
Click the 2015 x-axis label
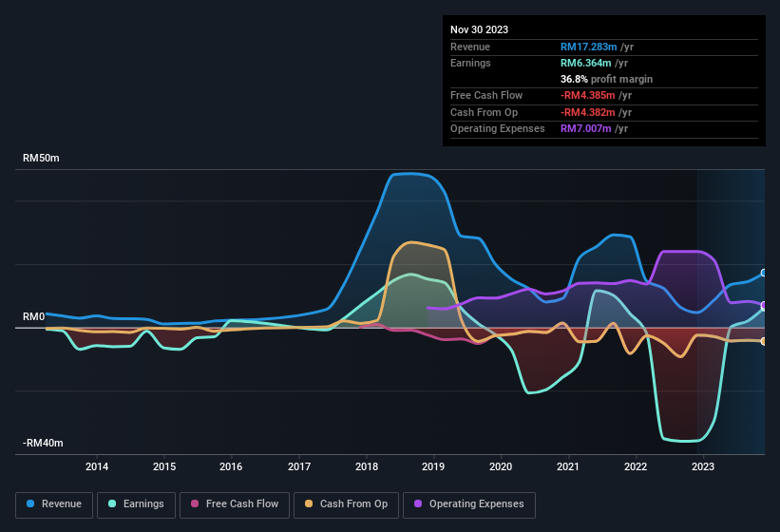coord(164,466)
